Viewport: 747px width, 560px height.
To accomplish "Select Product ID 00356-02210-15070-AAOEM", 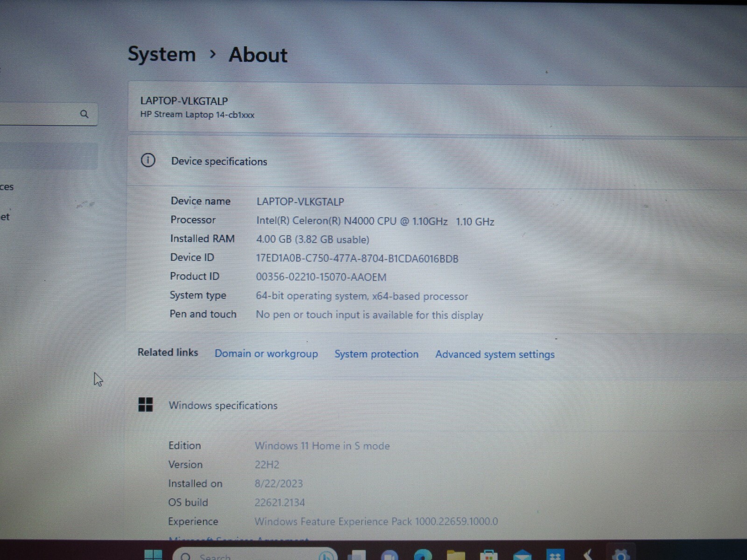I will tap(321, 277).
